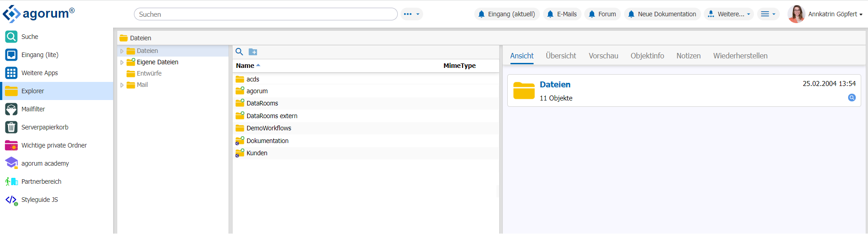
Task: Open the Weitere... dropdown in the top bar
Action: click(729, 14)
